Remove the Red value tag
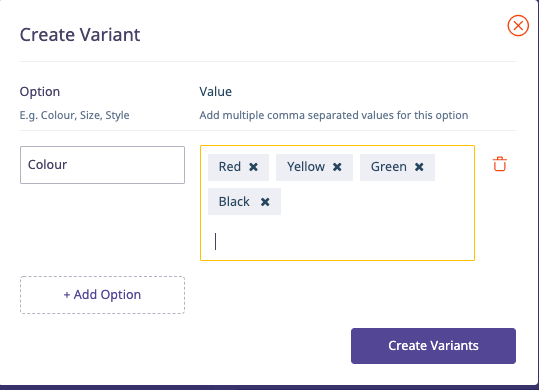539x390 pixels. pyautogui.click(x=253, y=167)
